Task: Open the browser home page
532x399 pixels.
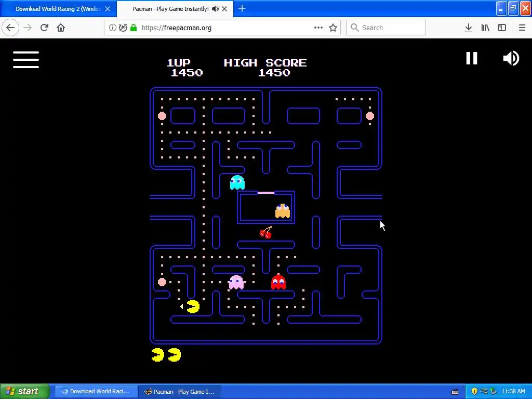Action: (61, 28)
